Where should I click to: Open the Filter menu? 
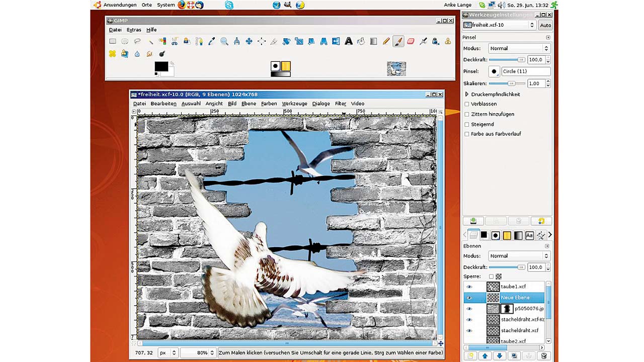click(341, 104)
